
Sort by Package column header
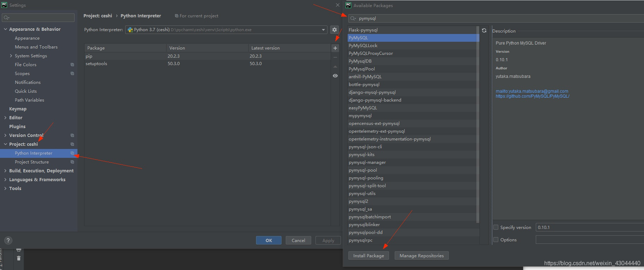coord(125,48)
